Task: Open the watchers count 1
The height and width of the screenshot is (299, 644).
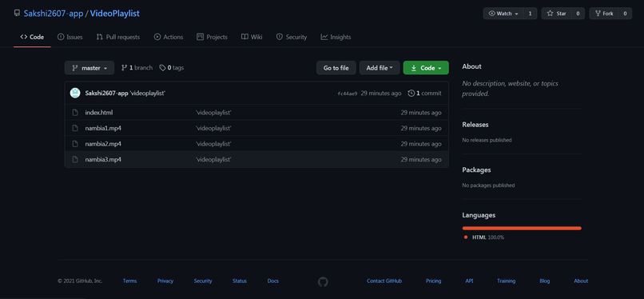Action: click(531, 14)
